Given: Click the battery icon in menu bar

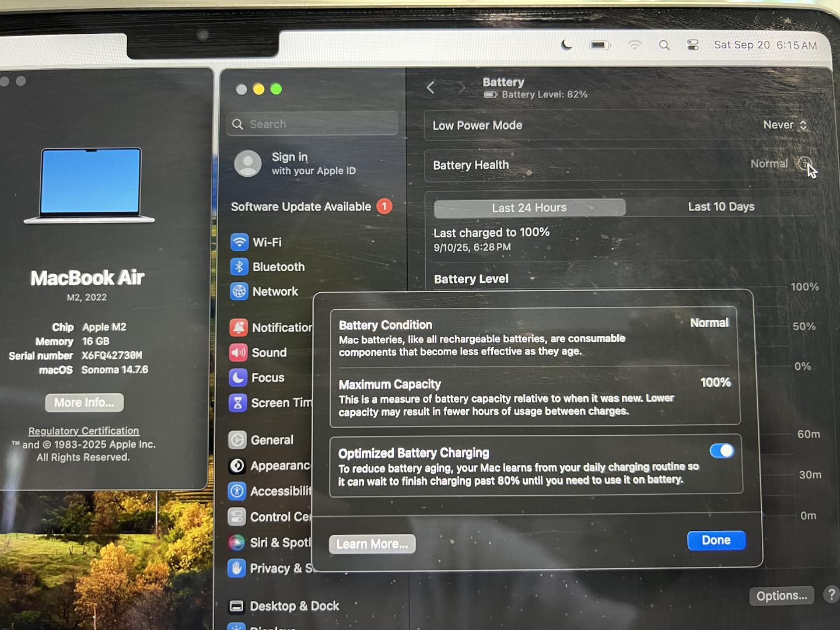Looking at the screenshot, I should click(x=600, y=45).
